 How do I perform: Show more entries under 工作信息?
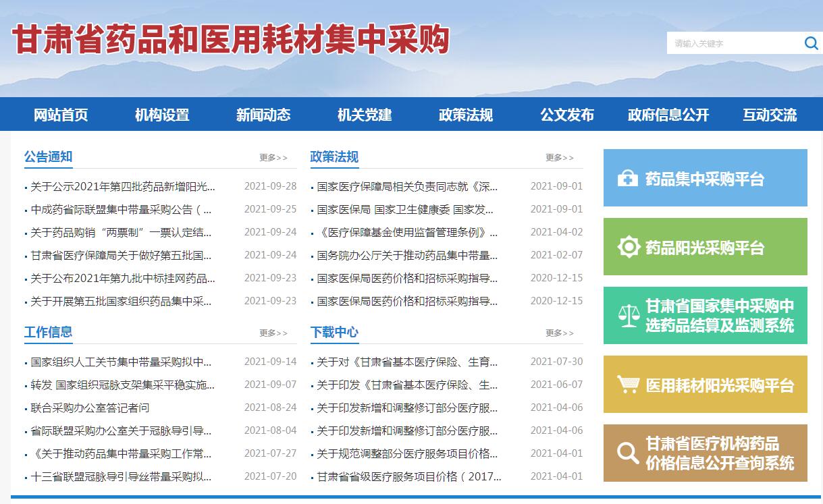[273, 333]
